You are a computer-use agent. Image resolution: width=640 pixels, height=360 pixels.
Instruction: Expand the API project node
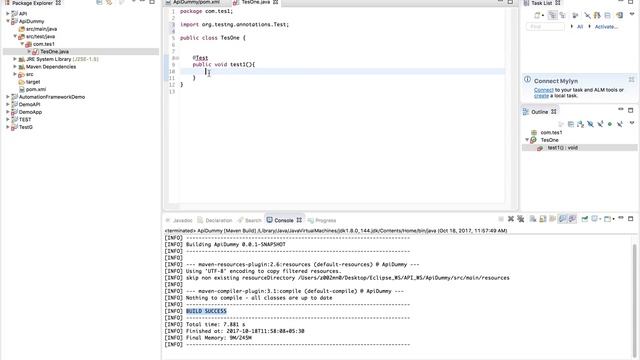pyautogui.click(x=8, y=13)
